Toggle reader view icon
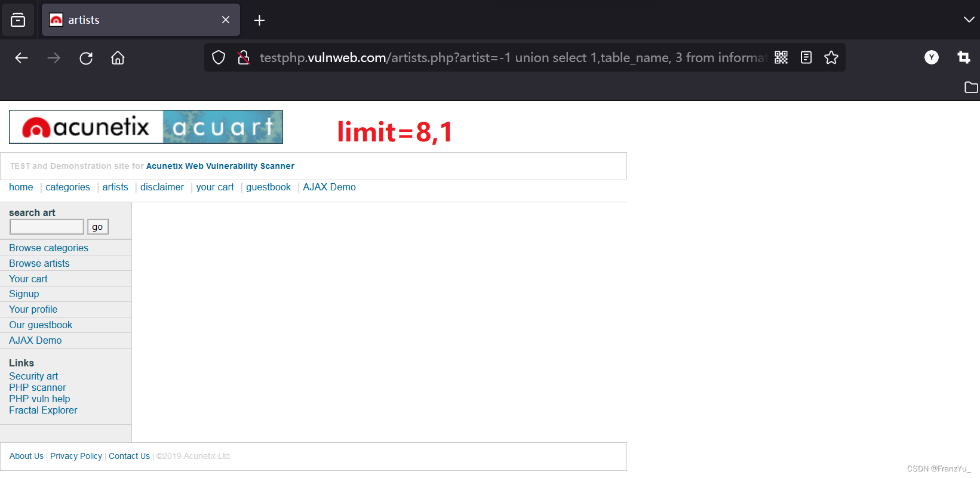980x478 pixels. [x=806, y=57]
